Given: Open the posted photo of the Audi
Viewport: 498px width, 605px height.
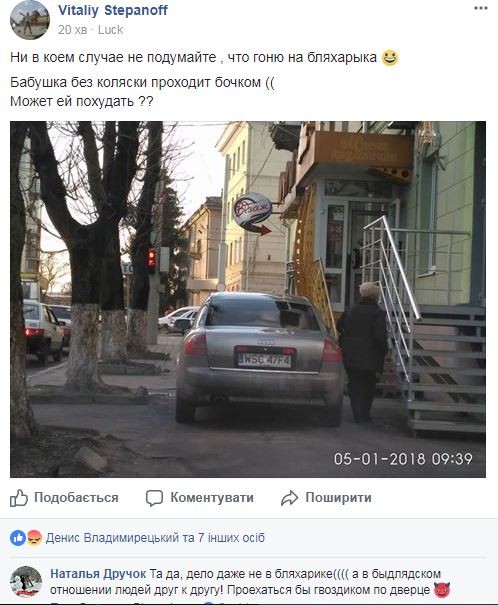Looking at the screenshot, I should click(248, 299).
